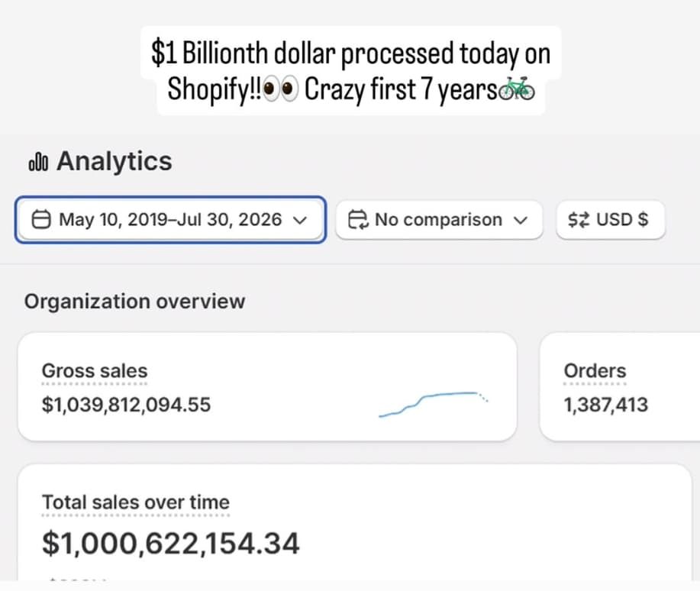This screenshot has height=591, width=700.
Task: Click the calendar icon in date range button
Action: (41, 219)
